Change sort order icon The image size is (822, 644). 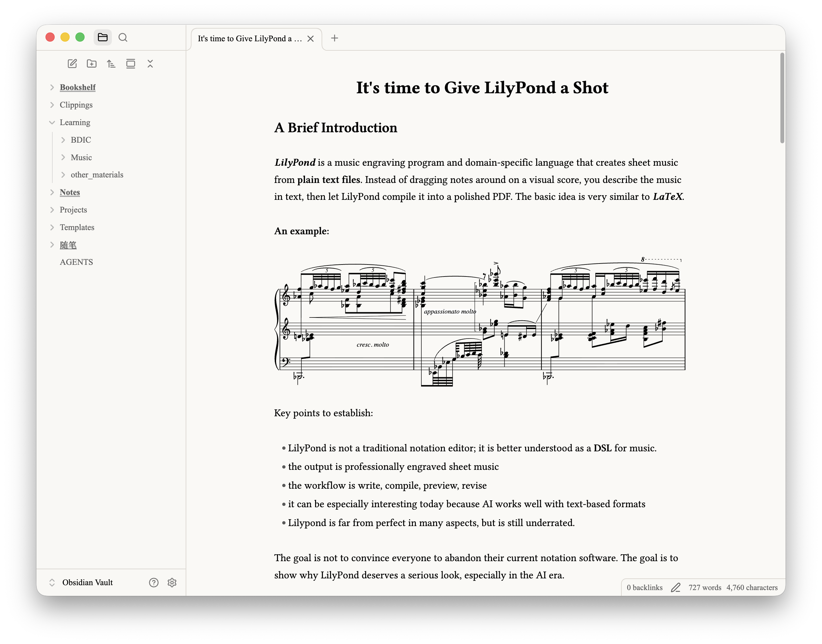click(111, 64)
